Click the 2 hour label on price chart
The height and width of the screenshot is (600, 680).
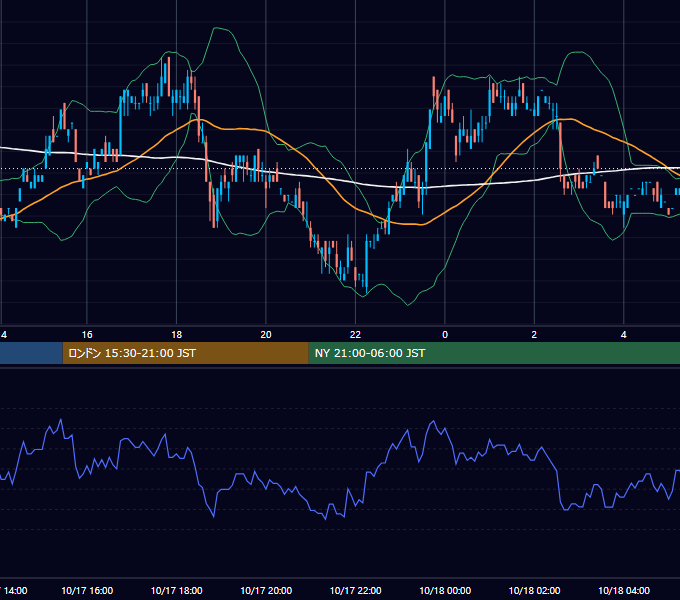(534, 335)
